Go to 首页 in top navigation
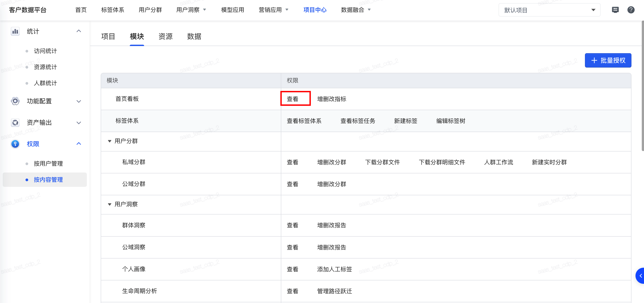This screenshot has height=303, width=644. (x=81, y=10)
